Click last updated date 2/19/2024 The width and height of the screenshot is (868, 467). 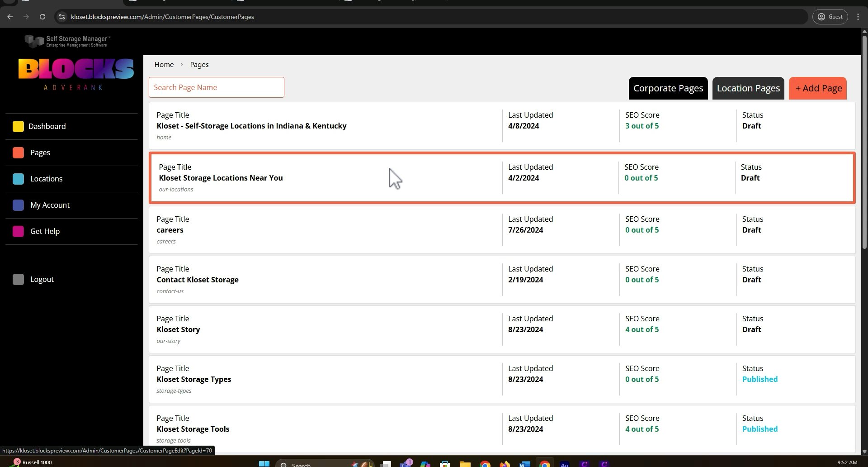click(525, 280)
